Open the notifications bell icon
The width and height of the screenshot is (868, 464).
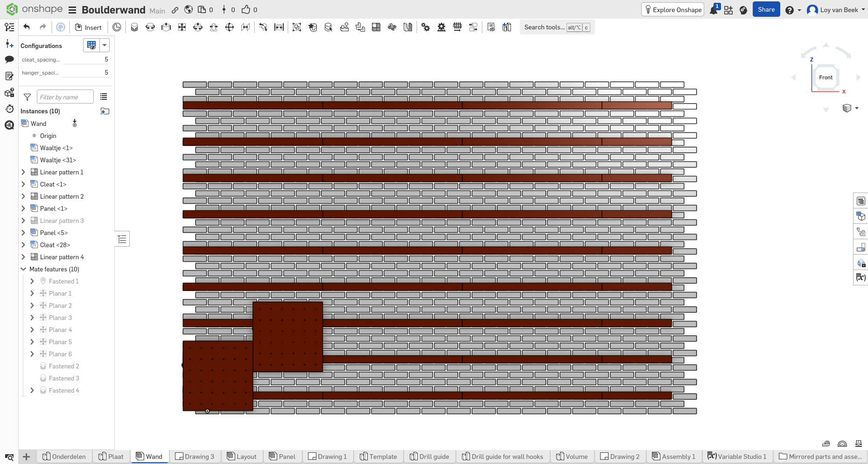coord(714,10)
